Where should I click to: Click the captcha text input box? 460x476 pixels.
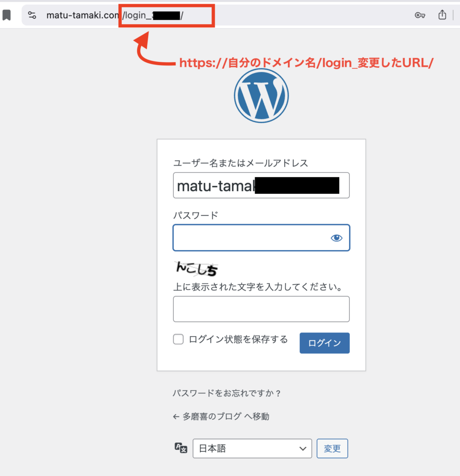261,309
